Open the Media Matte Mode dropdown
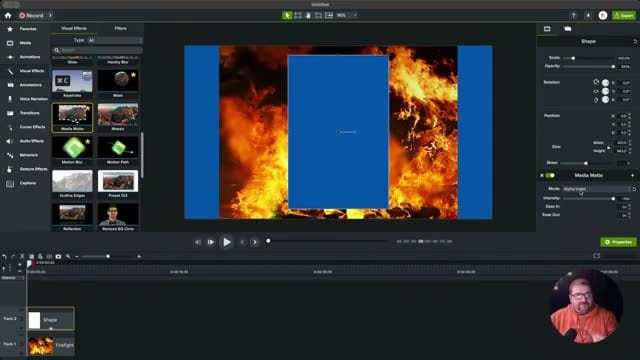 [596, 189]
